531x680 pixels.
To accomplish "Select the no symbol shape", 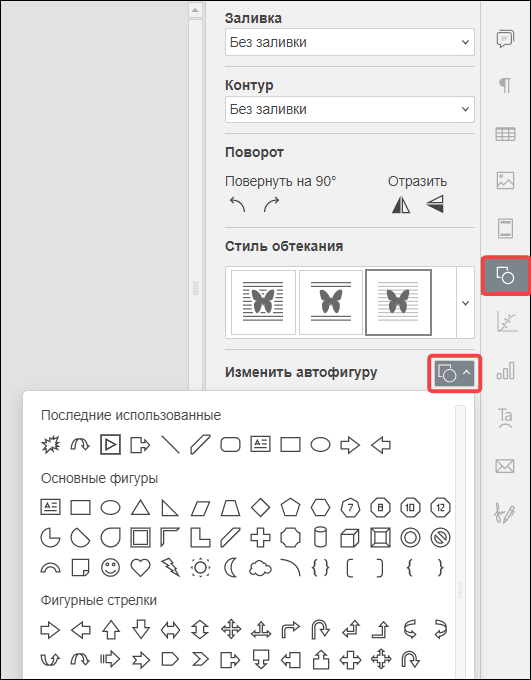I will pyautogui.click(x=441, y=538).
